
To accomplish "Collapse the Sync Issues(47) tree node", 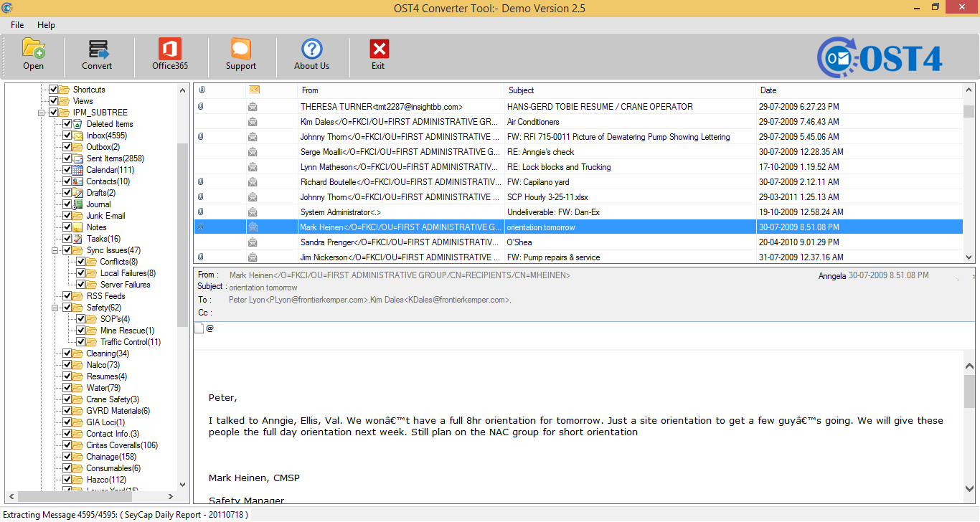I will (x=55, y=250).
